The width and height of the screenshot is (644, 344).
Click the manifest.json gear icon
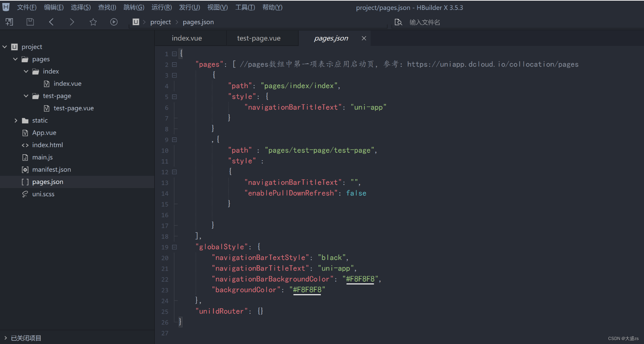[x=25, y=170]
